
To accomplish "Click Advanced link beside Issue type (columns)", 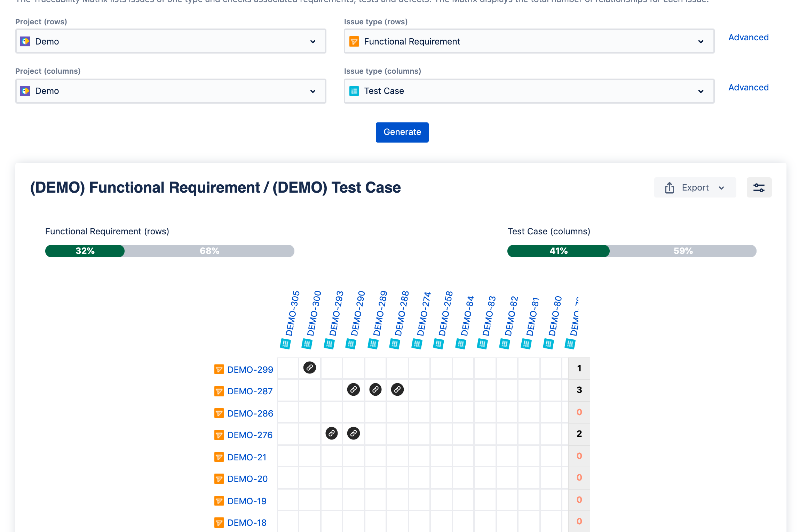I will [x=749, y=88].
